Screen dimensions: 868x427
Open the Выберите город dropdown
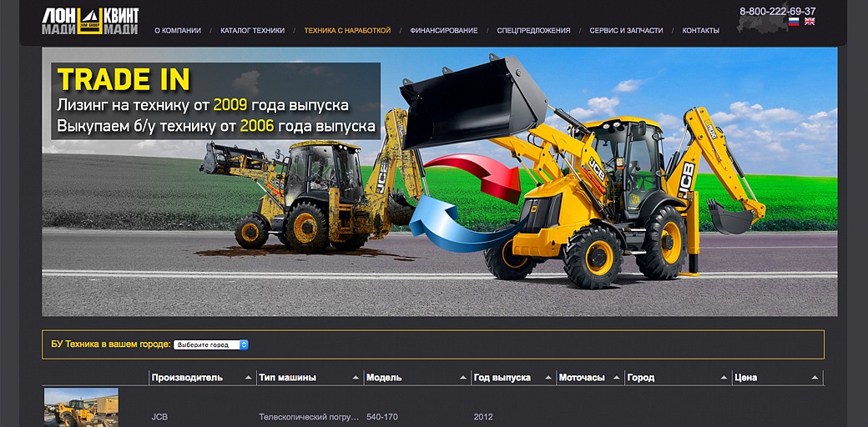(x=211, y=344)
